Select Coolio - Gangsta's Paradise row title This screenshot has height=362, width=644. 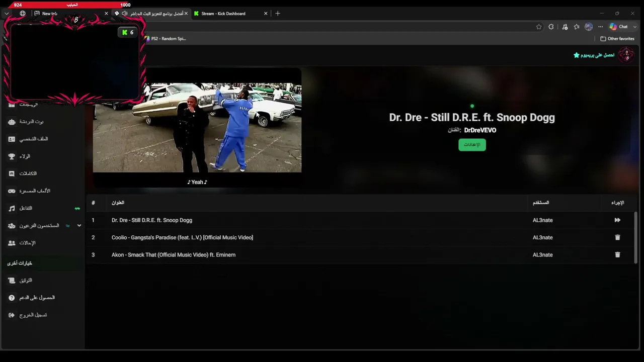click(182, 237)
